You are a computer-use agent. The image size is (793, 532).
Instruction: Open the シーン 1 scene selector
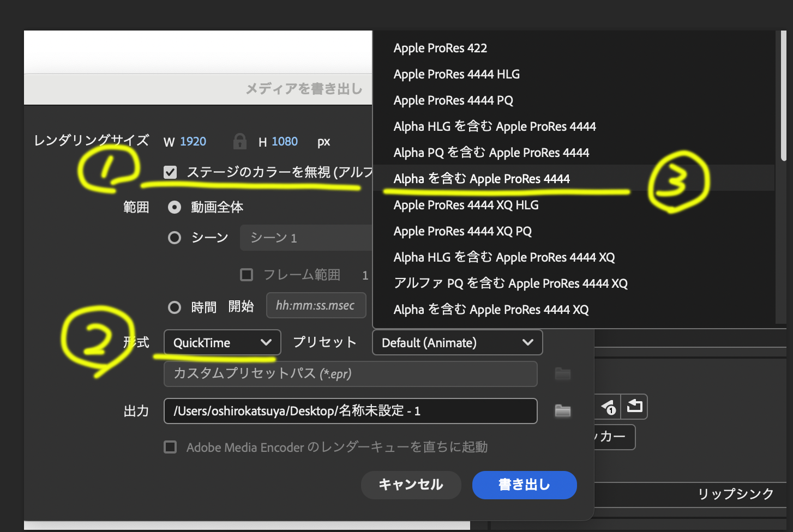(x=306, y=238)
